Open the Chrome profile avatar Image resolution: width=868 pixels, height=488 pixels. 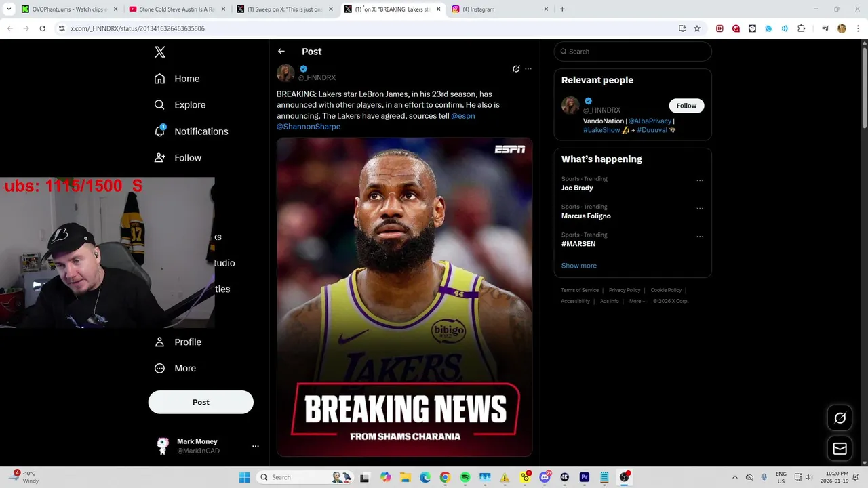842,28
